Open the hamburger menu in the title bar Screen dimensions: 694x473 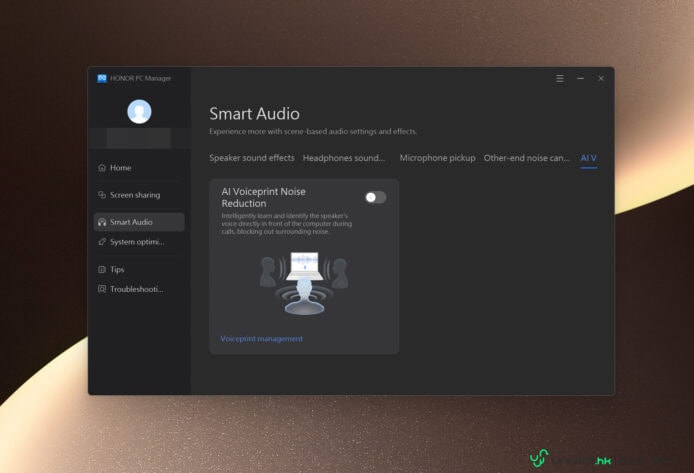pyautogui.click(x=560, y=78)
